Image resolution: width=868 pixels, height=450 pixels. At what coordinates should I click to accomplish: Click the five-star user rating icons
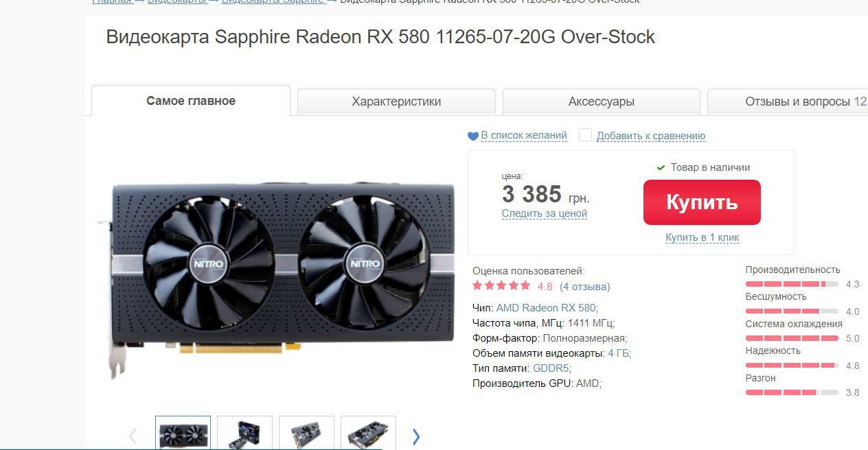coord(501,285)
